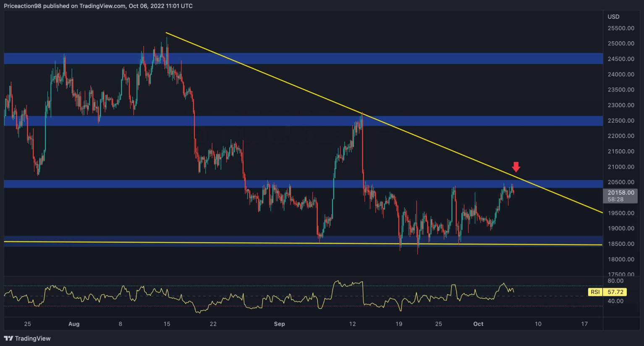Click the Aug label on time axis
Image resolution: width=644 pixels, height=346 pixels.
click(74, 324)
